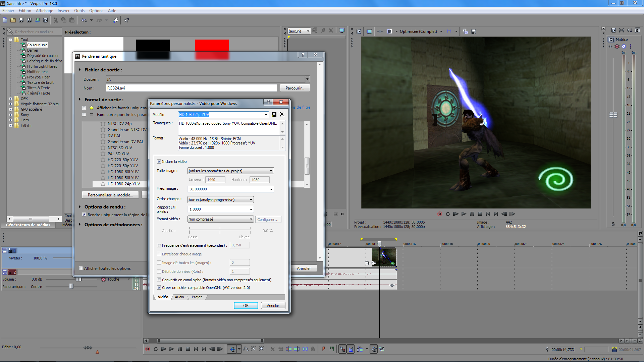This screenshot has height=362, width=644.
Task: Switch to the Audio tab
Action: (x=179, y=297)
